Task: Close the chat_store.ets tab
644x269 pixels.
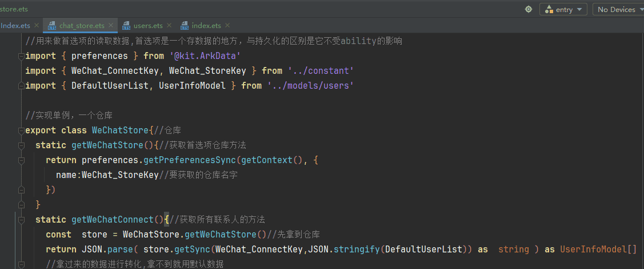Action: point(111,26)
